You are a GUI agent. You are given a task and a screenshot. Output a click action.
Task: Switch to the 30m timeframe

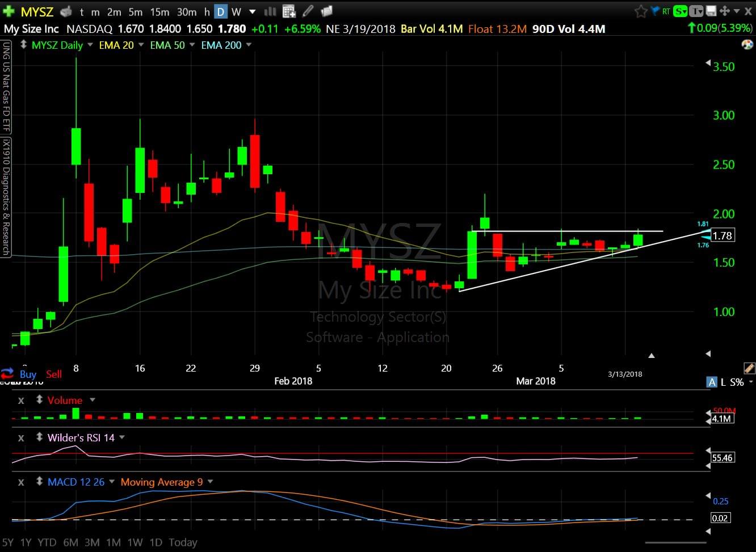(187, 11)
